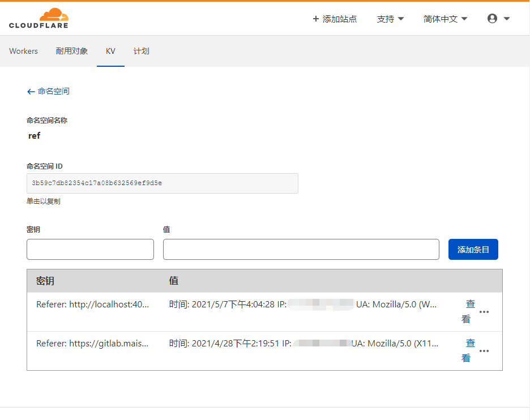Select the KV tab
530x420 pixels.
(x=110, y=51)
